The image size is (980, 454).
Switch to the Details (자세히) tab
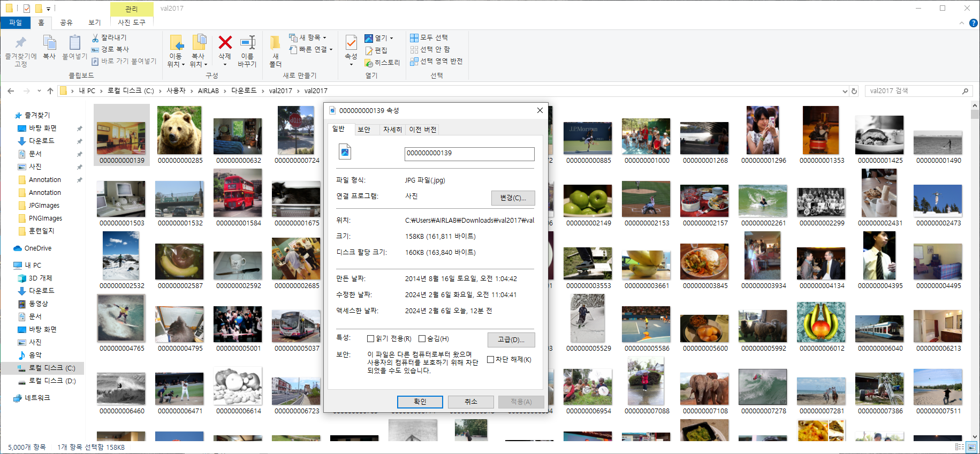392,130
